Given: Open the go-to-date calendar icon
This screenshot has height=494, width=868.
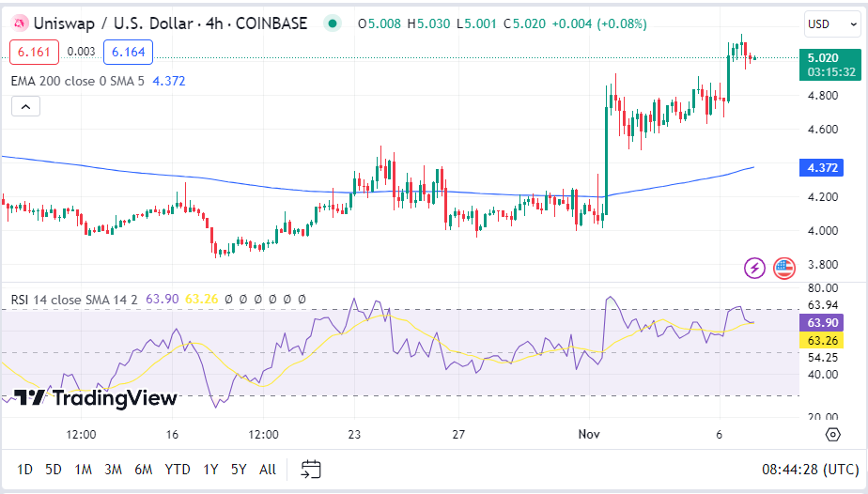Looking at the screenshot, I should [x=312, y=469].
